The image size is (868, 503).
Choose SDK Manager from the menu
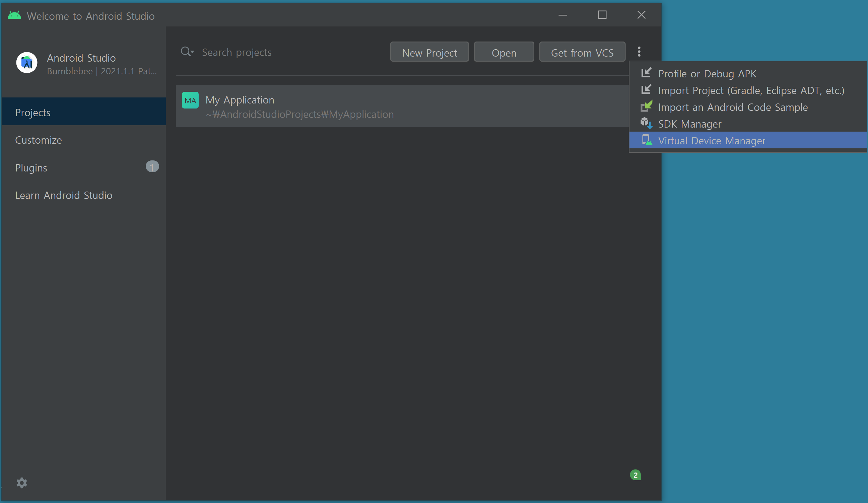pyautogui.click(x=689, y=124)
